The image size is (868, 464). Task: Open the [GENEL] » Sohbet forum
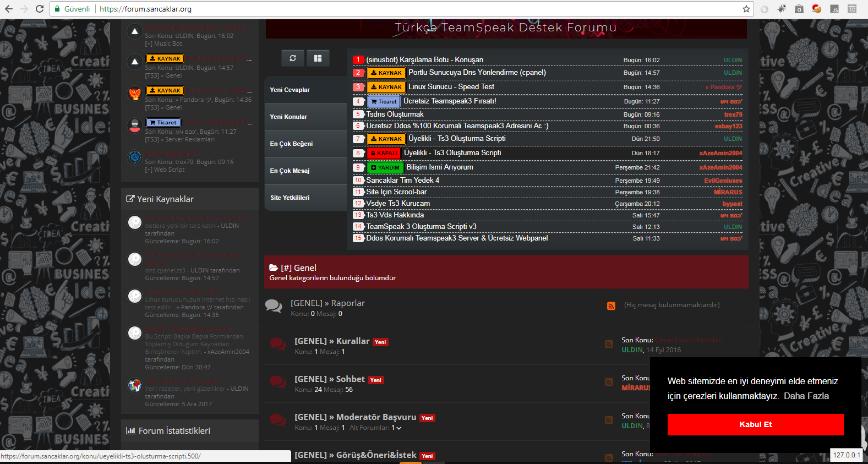click(330, 379)
